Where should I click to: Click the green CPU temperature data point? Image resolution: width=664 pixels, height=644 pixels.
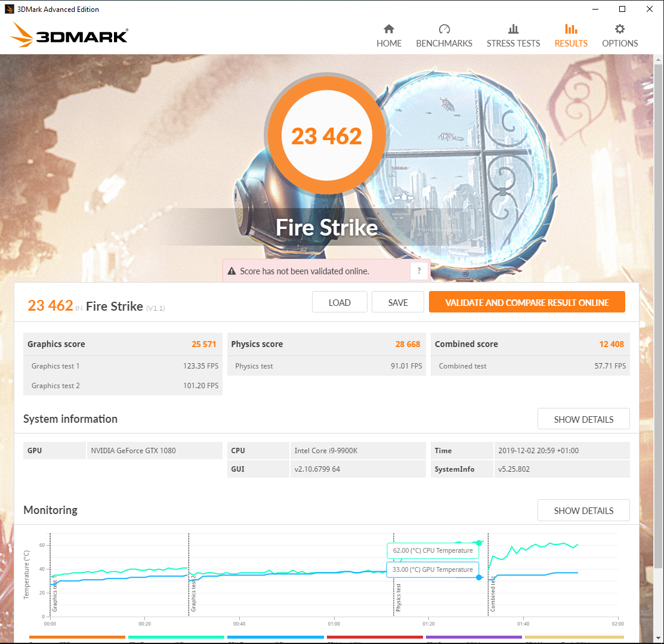tap(479, 543)
